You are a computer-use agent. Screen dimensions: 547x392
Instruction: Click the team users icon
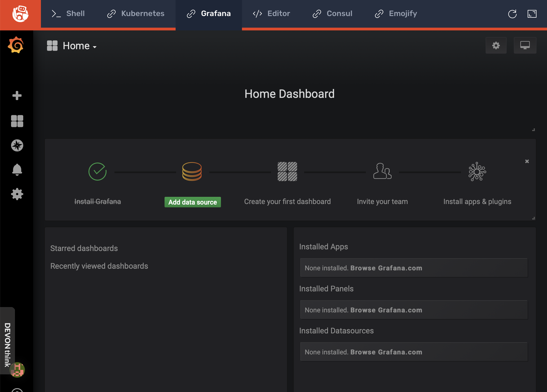click(x=382, y=171)
